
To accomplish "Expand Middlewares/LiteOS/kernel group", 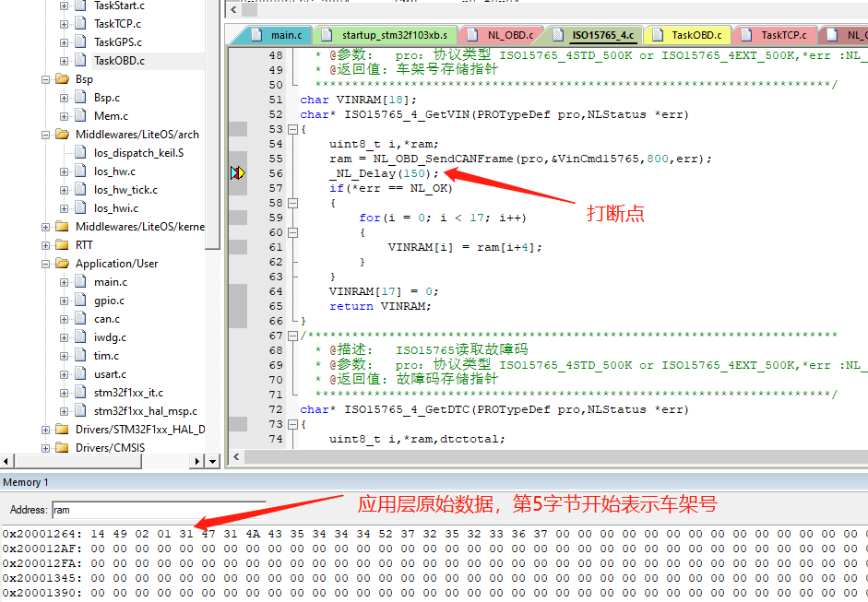I will click(x=46, y=227).
